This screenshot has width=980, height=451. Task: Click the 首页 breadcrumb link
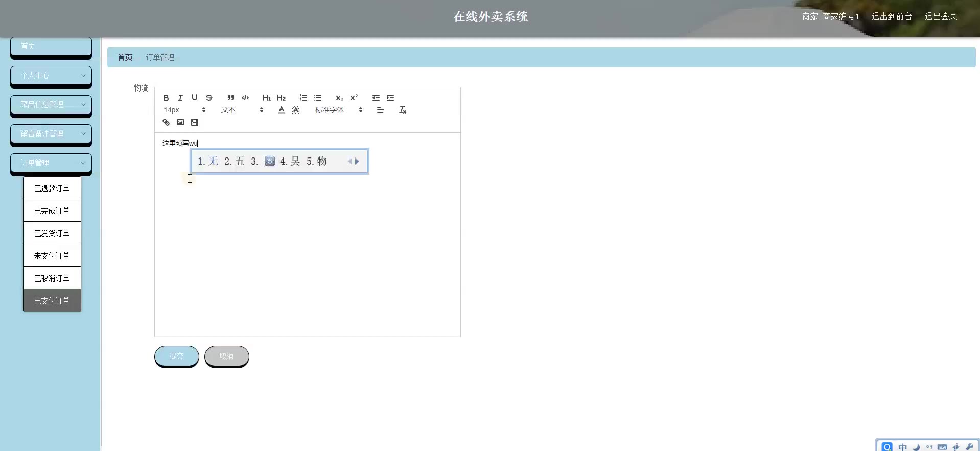[125, 57]
